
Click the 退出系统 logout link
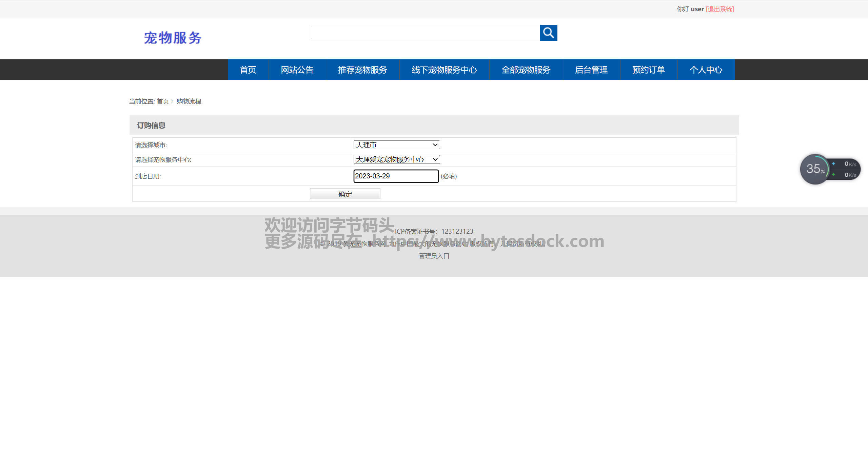(x=720, y=9)
